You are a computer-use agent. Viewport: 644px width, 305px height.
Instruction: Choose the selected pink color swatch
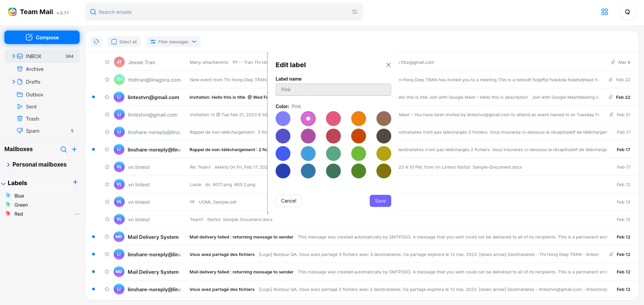pos(308,119)
